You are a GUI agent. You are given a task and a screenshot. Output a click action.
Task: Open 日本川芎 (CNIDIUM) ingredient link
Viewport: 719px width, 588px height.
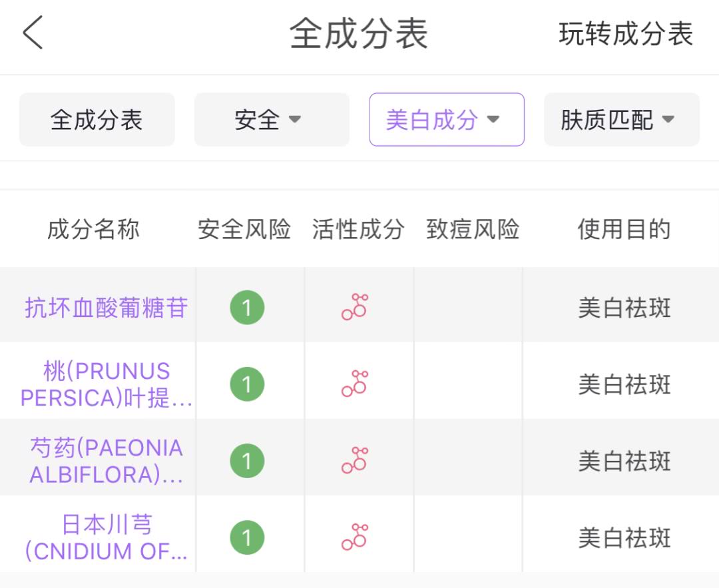(x=107, y=537)
